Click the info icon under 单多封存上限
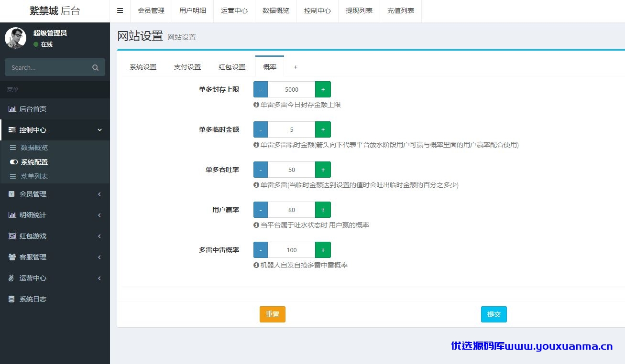625x364 pixels. coord(256,105)
